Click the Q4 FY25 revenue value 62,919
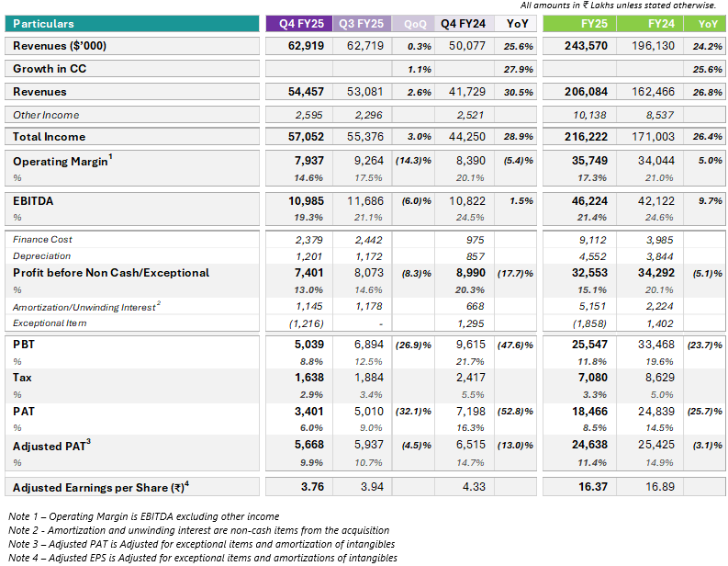The height and width of the screenshot is (566, 728). (306, 46)
